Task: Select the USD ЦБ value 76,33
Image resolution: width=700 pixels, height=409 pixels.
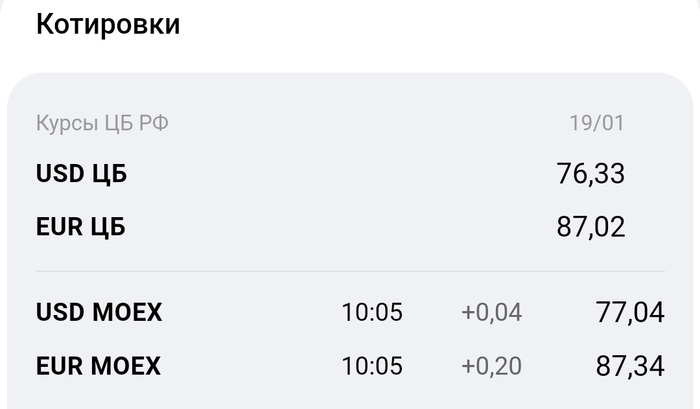Action: coord(591,174)
